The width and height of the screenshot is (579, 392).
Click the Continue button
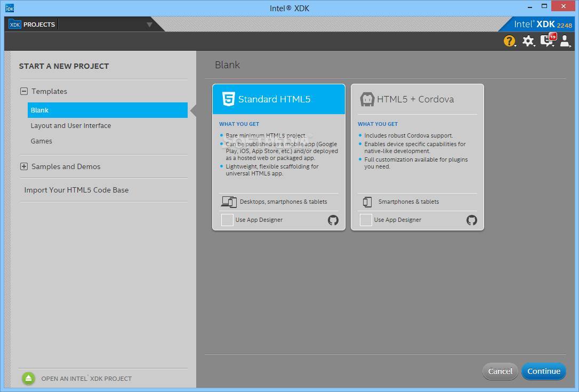(544, 371)
